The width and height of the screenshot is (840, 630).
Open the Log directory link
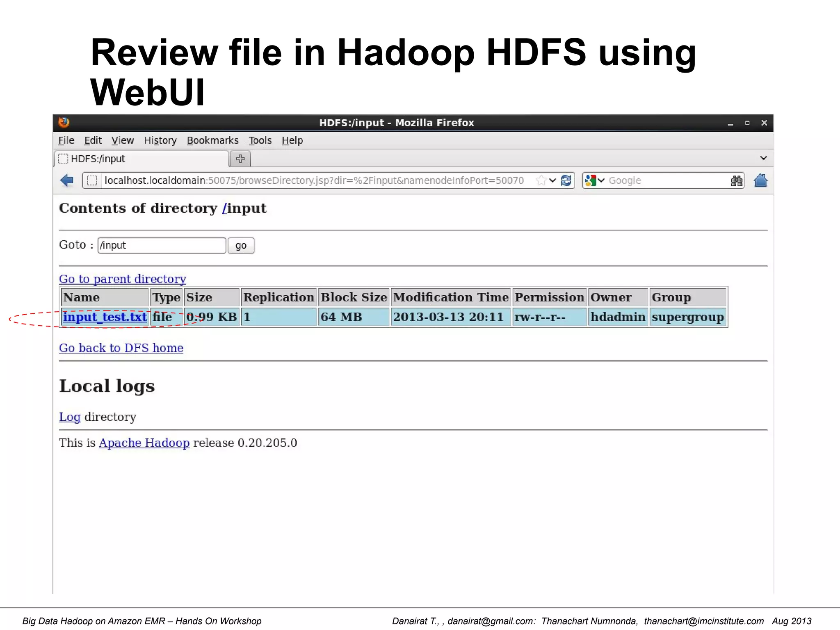pos(70,417)
